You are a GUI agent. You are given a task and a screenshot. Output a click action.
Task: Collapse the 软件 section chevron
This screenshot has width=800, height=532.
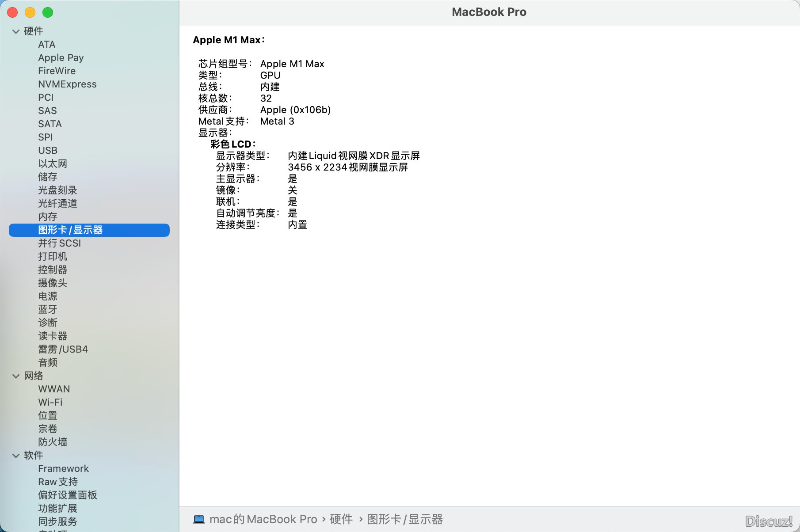coord(16,456)
